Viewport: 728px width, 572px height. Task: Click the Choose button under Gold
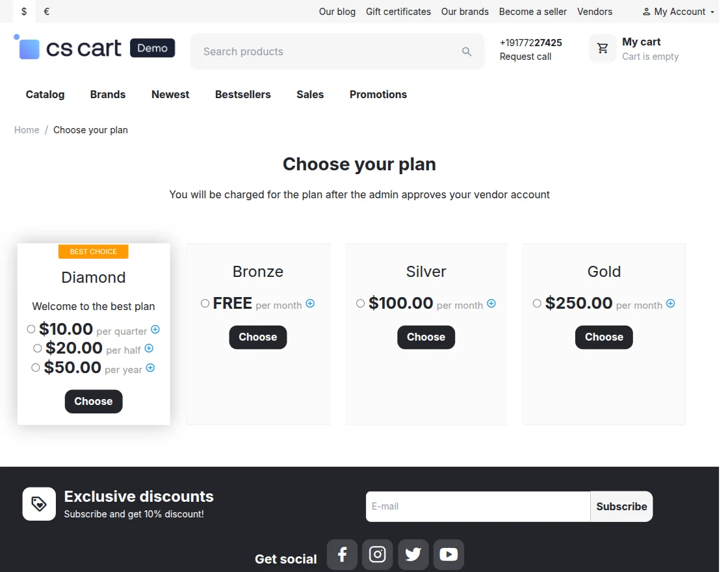tap(603, 337)
